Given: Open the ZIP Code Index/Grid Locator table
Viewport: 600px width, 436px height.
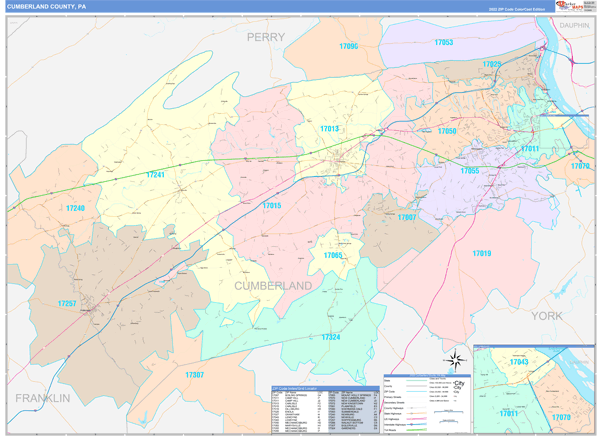Looking at the screenshot, I should click(x=322, y=409).
